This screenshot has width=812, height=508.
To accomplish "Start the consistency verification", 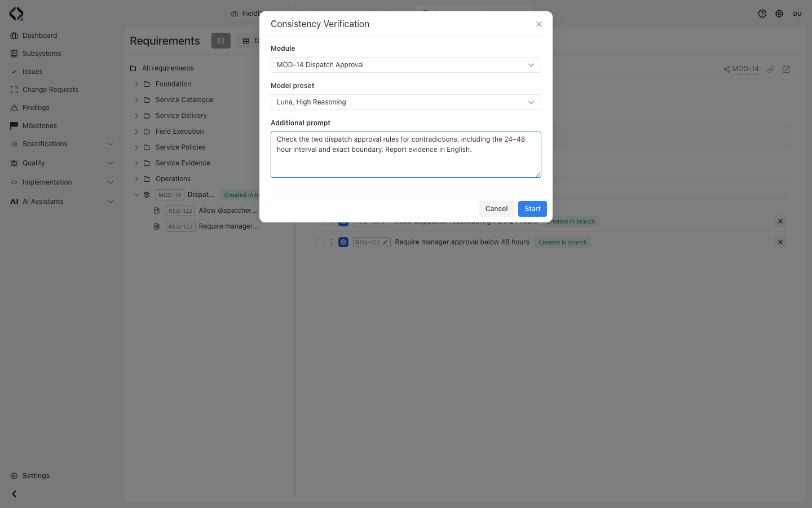I will pyautogui.click(x=532, y=209).
